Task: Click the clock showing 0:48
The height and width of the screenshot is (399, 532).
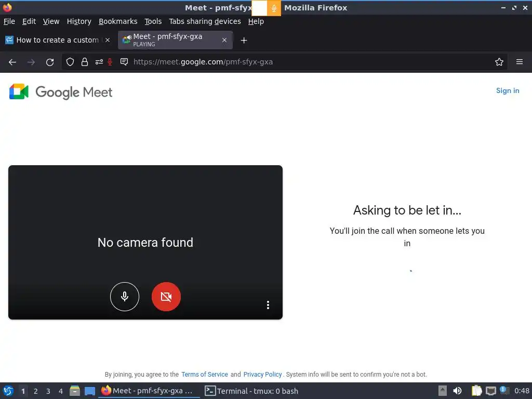Action: click(522, 391)
